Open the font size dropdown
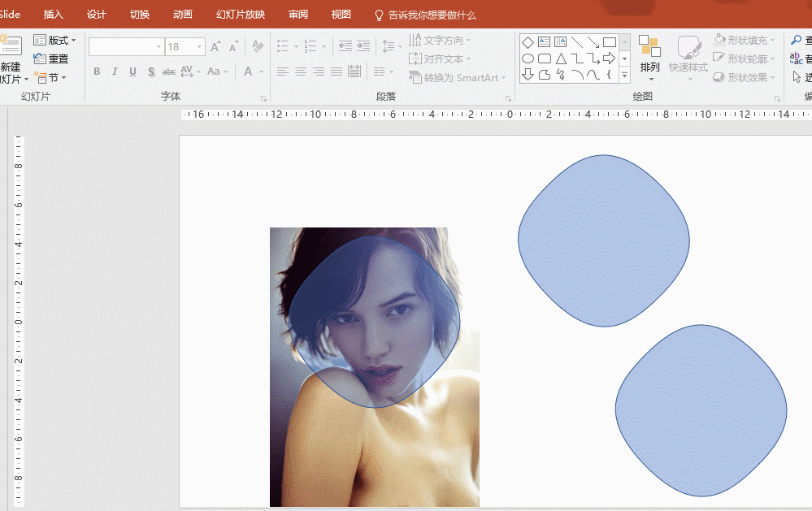 coord(198,47)
